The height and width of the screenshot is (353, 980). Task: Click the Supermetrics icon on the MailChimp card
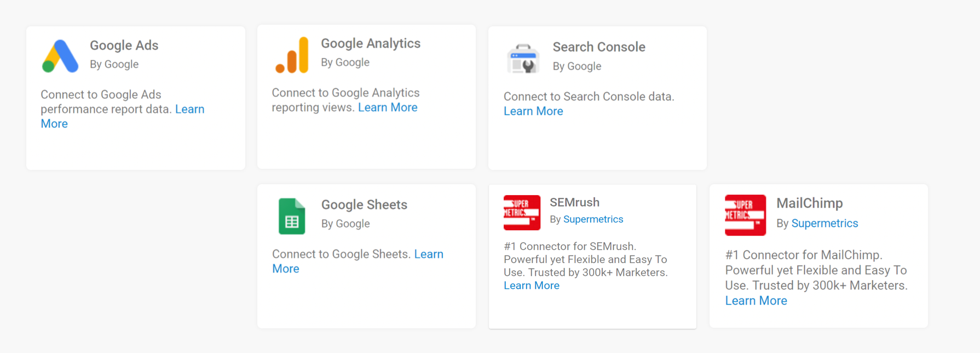point(745,215)
